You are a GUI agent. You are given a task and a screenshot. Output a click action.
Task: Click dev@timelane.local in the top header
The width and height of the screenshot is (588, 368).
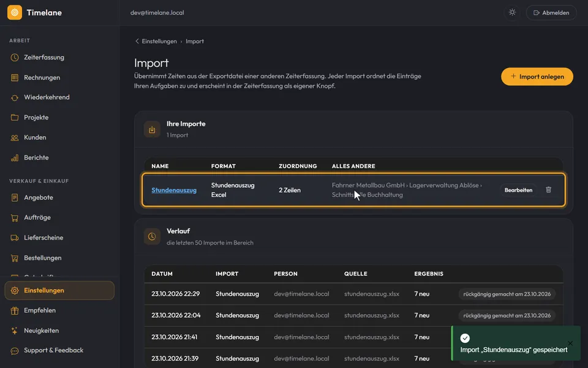(157, 12)
